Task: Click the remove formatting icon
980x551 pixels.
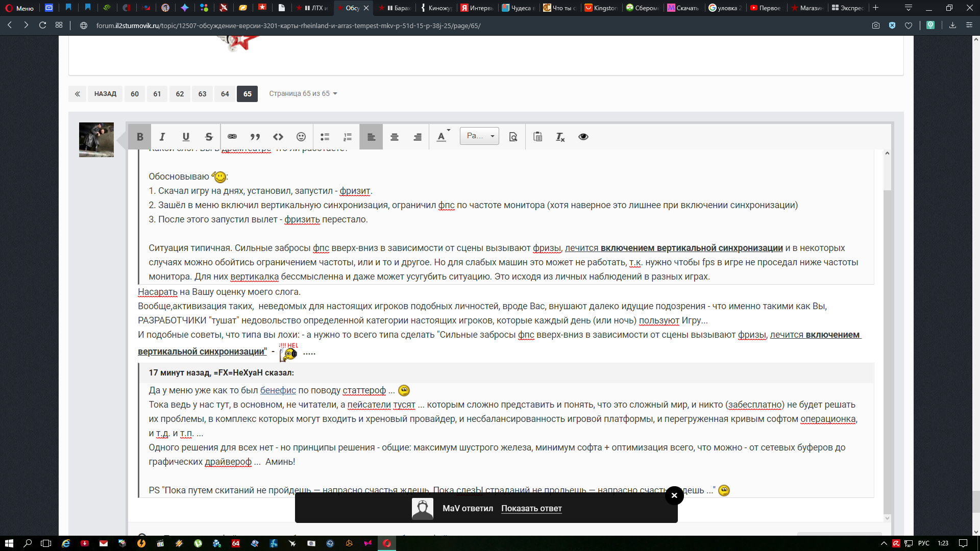Action: tap(560, 137)
